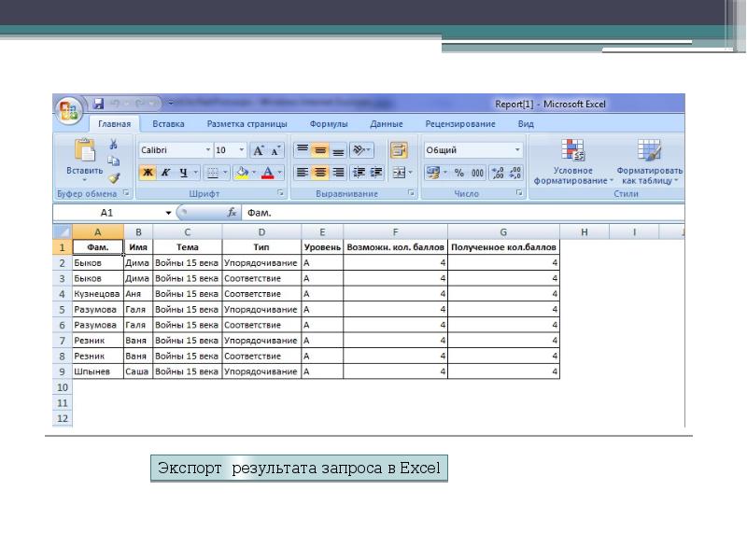Click the Save icon in quick access toolbar
This screenshot has width=747, height=560.
click(x=98, y=104)
